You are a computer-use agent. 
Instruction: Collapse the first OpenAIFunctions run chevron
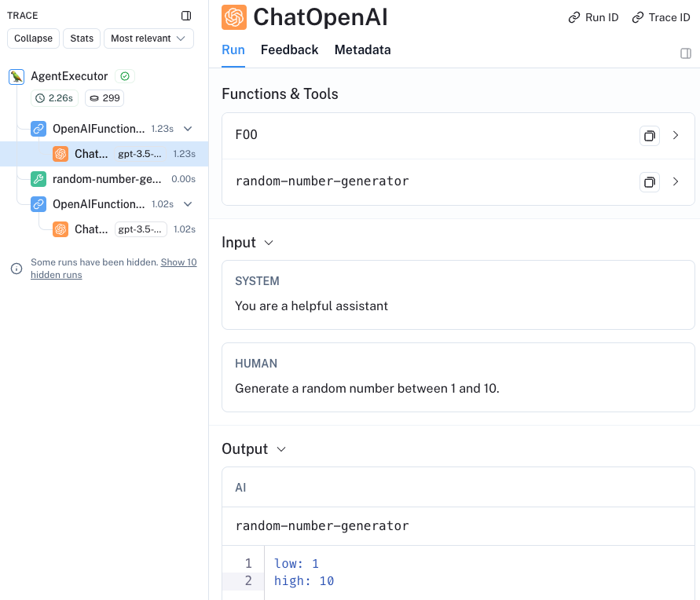click(x=188, y=129)
